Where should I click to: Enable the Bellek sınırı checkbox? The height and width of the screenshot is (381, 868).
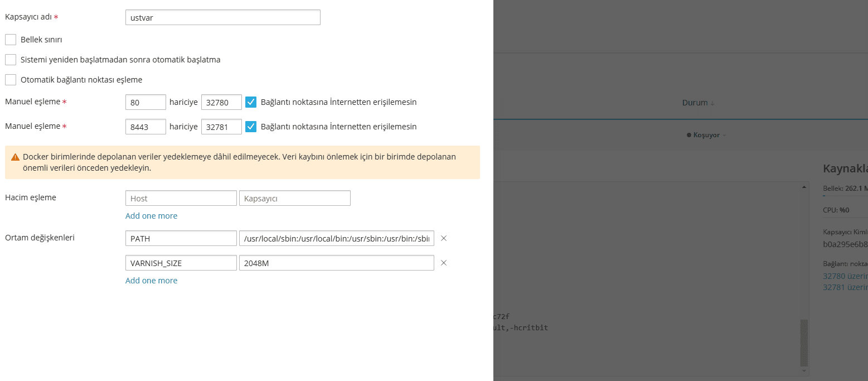coord(11,40)
